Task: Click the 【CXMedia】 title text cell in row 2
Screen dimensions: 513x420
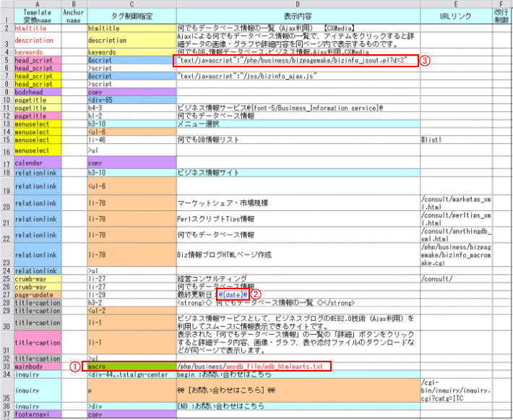Action: tap(298, 28)
